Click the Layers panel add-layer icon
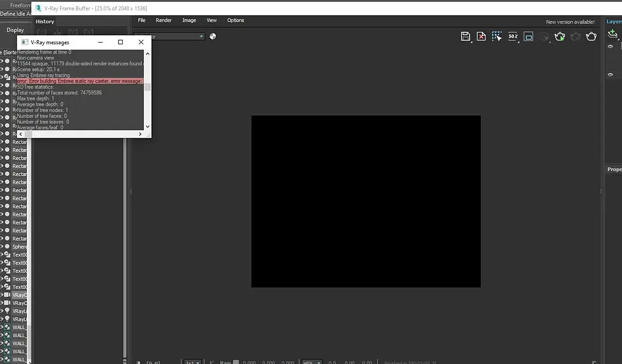 613,34
